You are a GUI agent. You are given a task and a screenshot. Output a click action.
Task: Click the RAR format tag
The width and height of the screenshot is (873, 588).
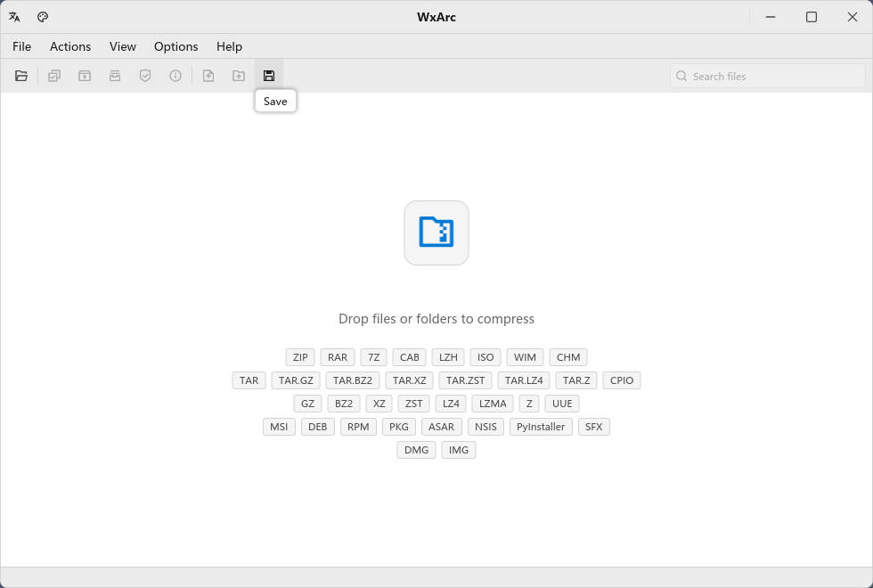coord(338,357)
